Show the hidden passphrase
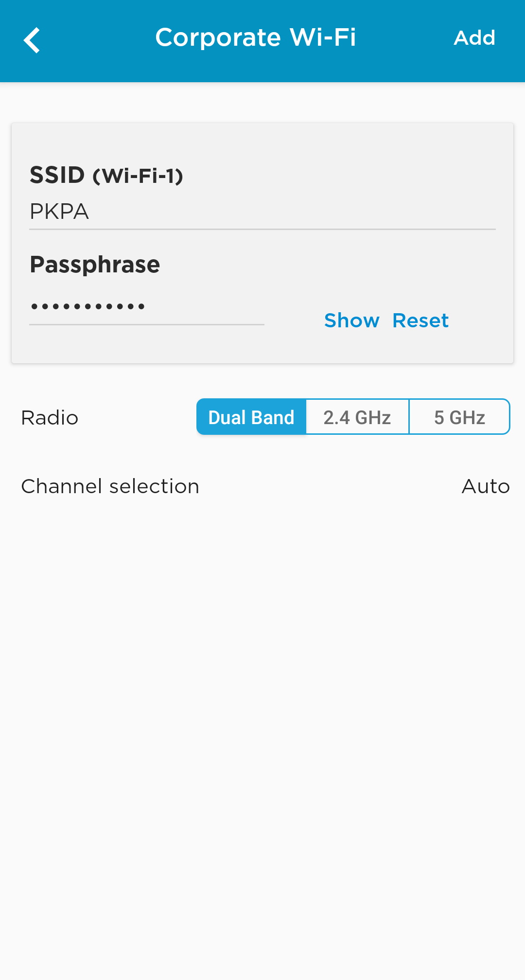Screen dimensions: 525x980 click(x=351, y=321)
